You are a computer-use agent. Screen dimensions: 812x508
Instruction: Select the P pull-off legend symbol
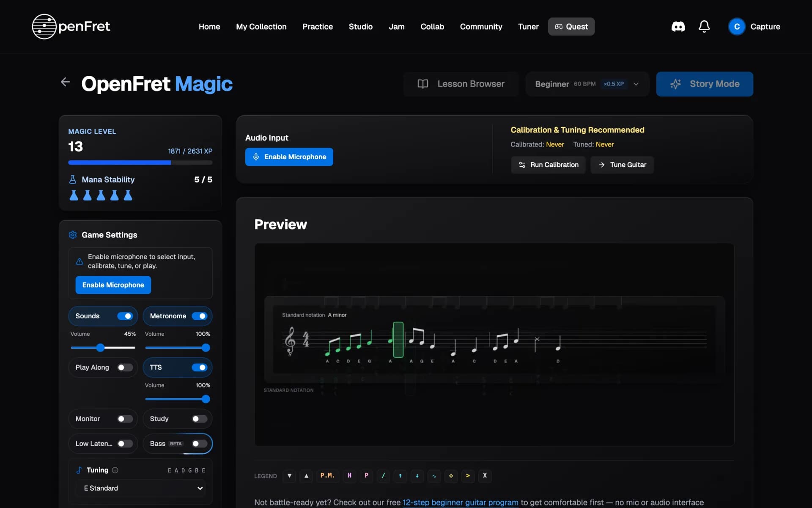(x=366, y=476)
